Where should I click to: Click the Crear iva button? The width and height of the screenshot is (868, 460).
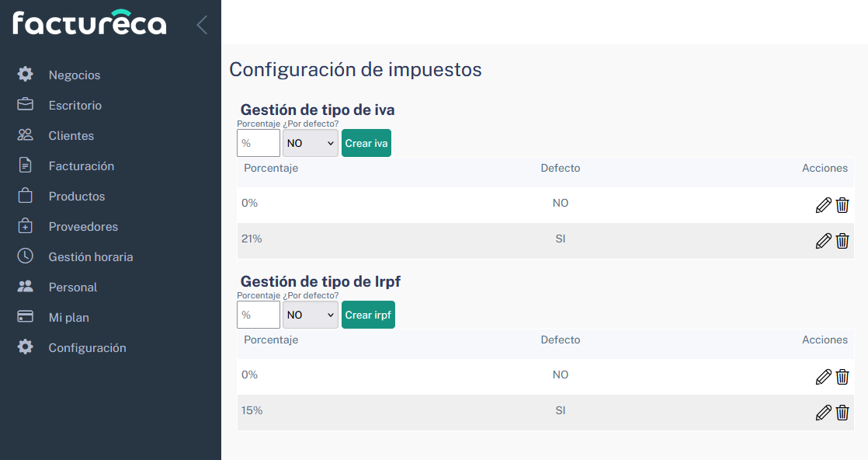point(366,143)
